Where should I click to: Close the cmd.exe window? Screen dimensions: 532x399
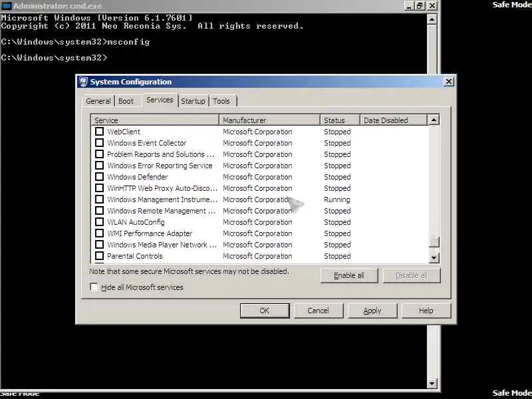(x=432, y=6)
